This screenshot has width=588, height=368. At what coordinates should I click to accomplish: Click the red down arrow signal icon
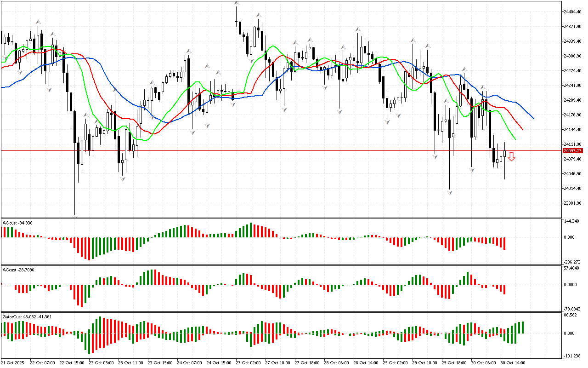511,157
